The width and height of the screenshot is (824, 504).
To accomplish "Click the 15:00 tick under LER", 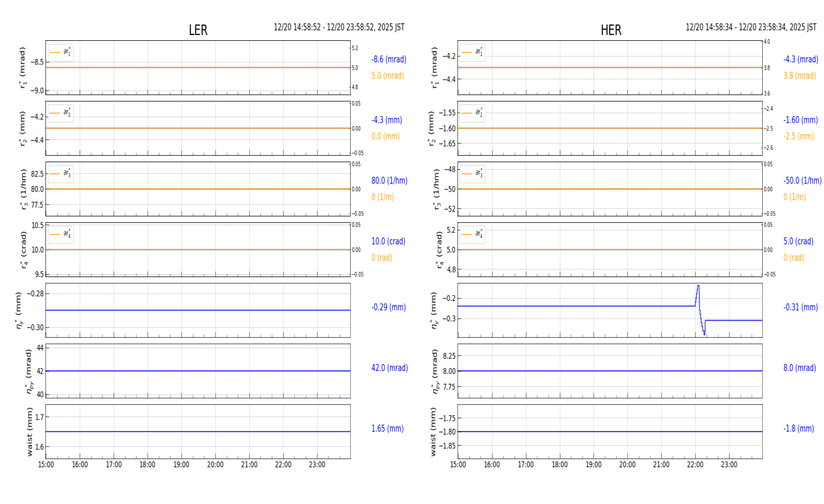I will (46, 465).
